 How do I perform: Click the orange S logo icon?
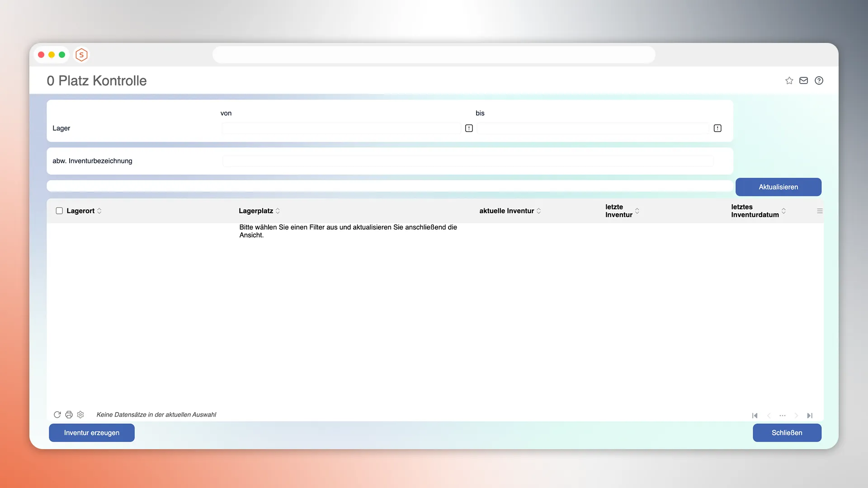click(x=81, y=55)
